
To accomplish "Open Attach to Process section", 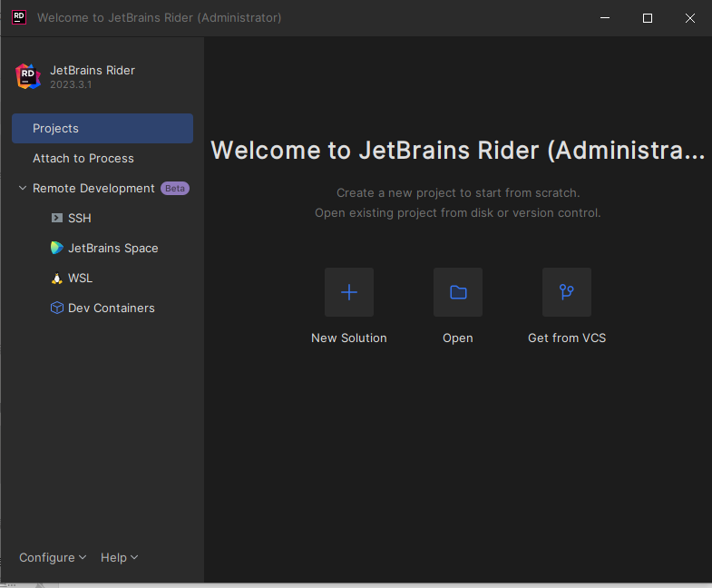I will click(x=102, y=158).
